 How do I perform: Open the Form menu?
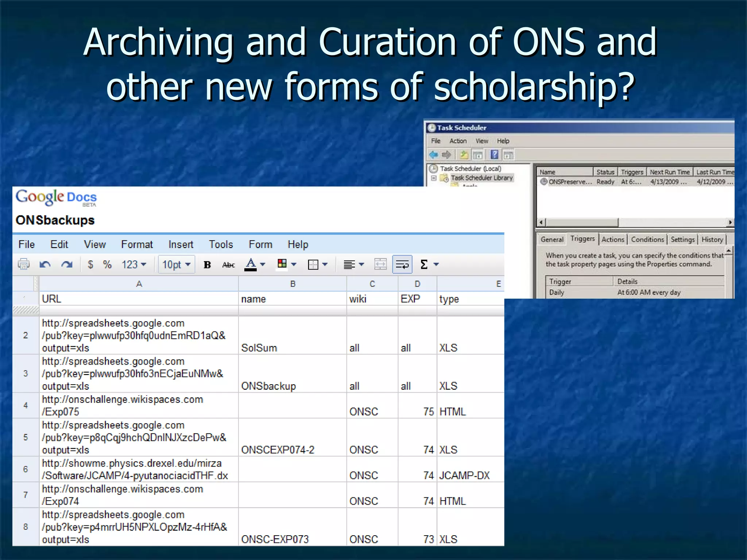260,244
